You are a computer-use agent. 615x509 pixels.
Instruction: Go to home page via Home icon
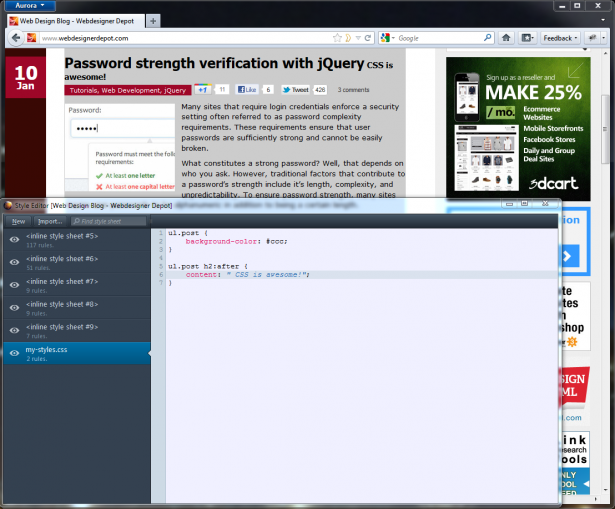[x=506, y=38]
